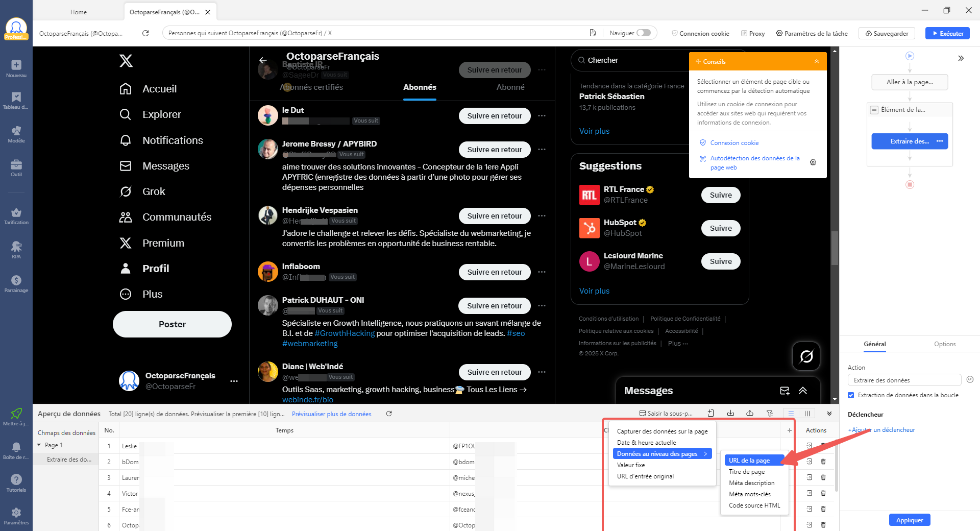Toggle the Naviguer switch
Image resolution: width=980 pixels, height=531 pixels.
click(x=644, y=32)
